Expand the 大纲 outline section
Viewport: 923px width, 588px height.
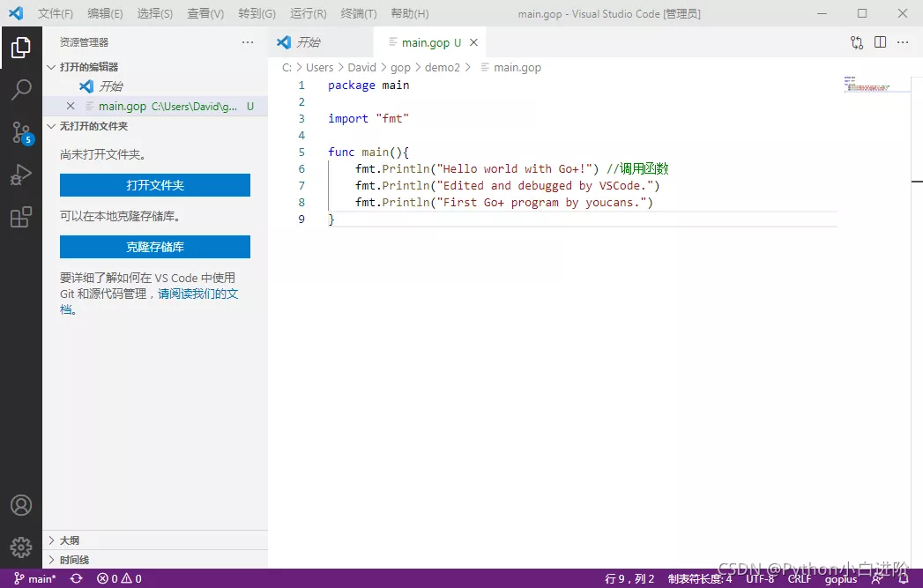point(69,540)
